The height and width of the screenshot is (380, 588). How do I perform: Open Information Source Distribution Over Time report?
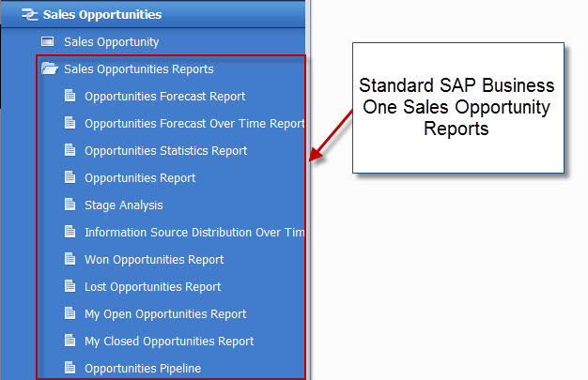coord(193,233)
